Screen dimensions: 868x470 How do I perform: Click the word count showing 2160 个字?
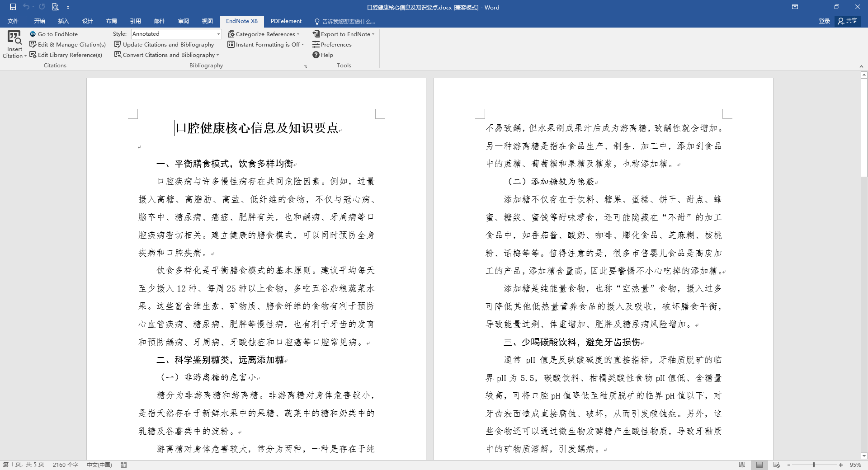pyautogui.click(x=65, y=465)
